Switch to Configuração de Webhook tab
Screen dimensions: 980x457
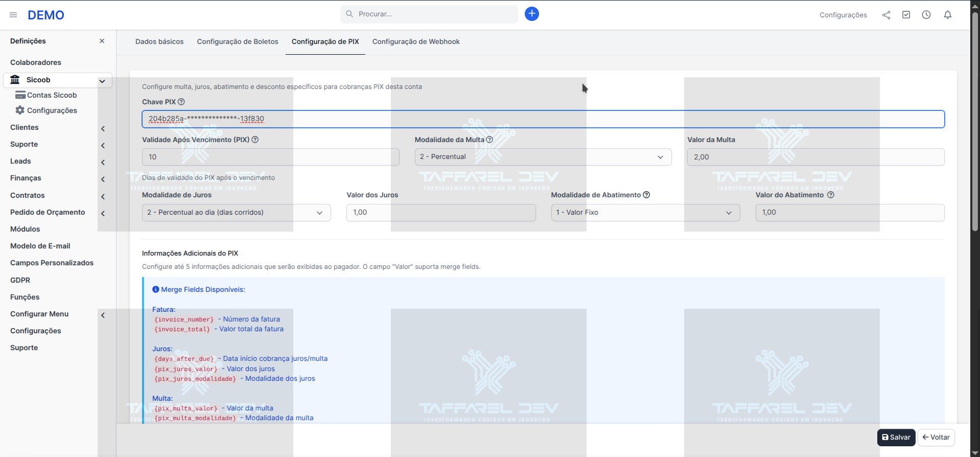[x=415, y=42]
